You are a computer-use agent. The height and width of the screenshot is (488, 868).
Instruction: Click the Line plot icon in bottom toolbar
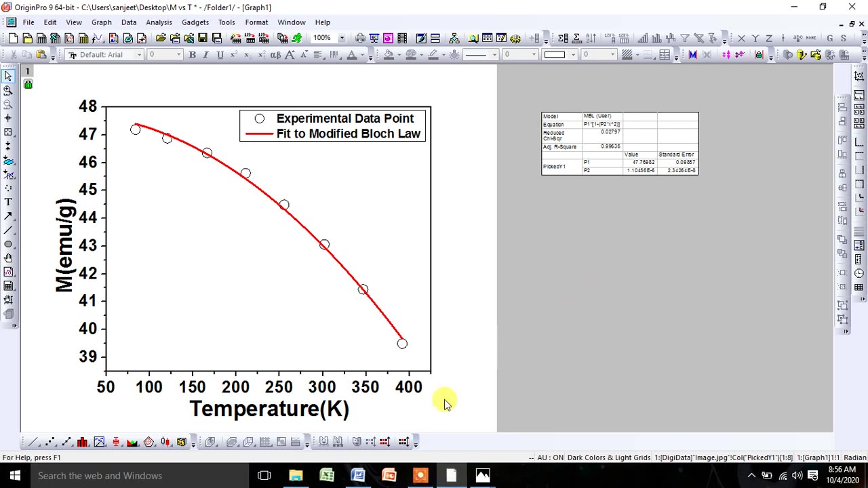[x=33, y=442]
